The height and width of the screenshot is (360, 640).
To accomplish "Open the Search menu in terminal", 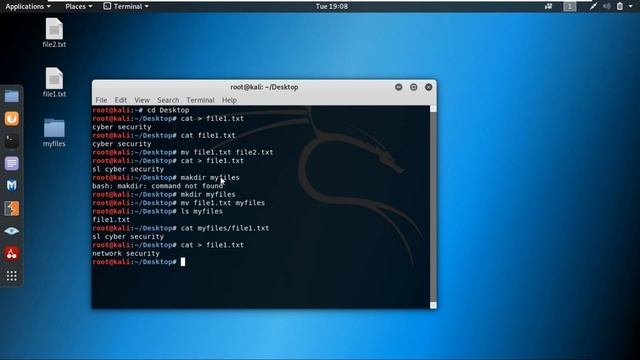I will (x=168, y=100).
